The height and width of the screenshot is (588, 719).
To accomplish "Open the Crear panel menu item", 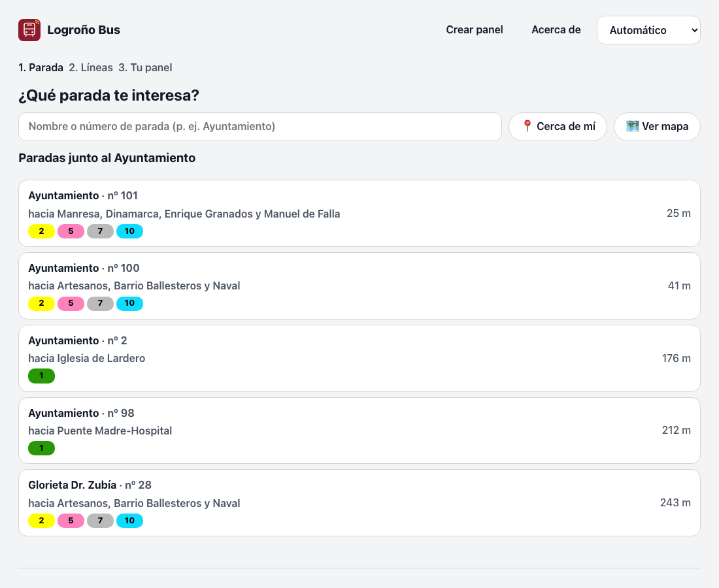I will (x=475, y=30).
